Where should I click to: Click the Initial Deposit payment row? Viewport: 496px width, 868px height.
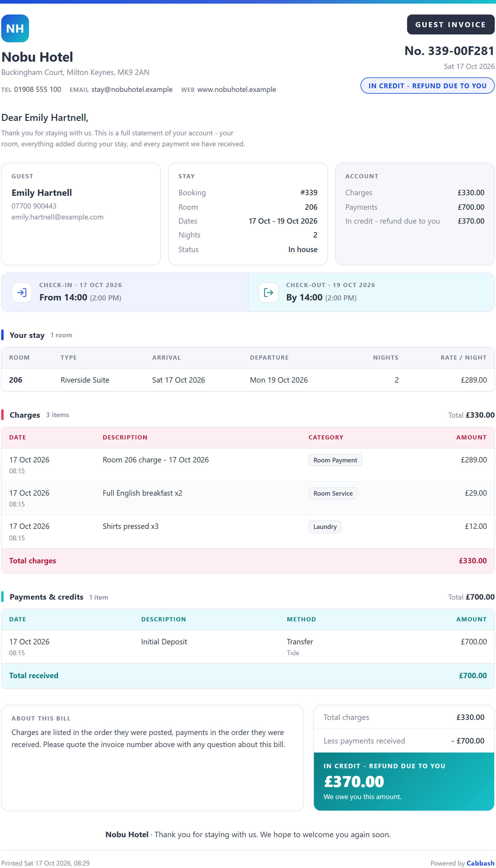point(248,646)
